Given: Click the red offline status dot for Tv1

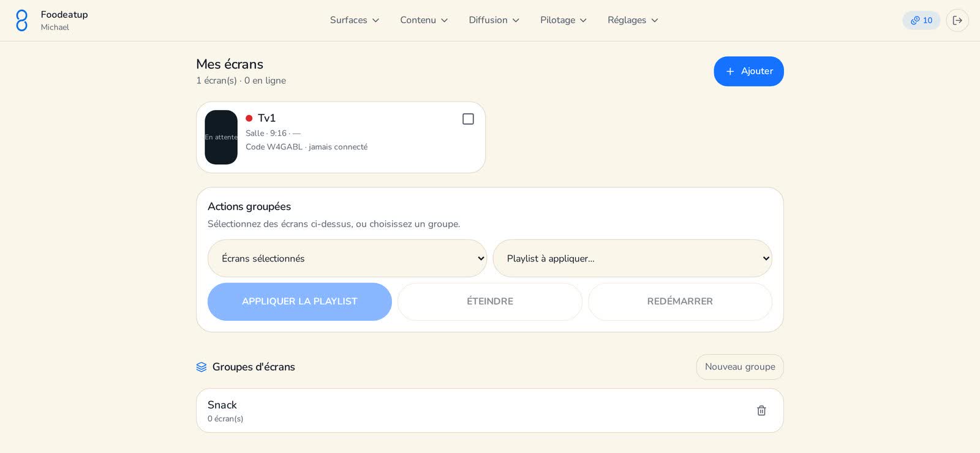Looking at the screenshot, I should (x=249, y=118).
